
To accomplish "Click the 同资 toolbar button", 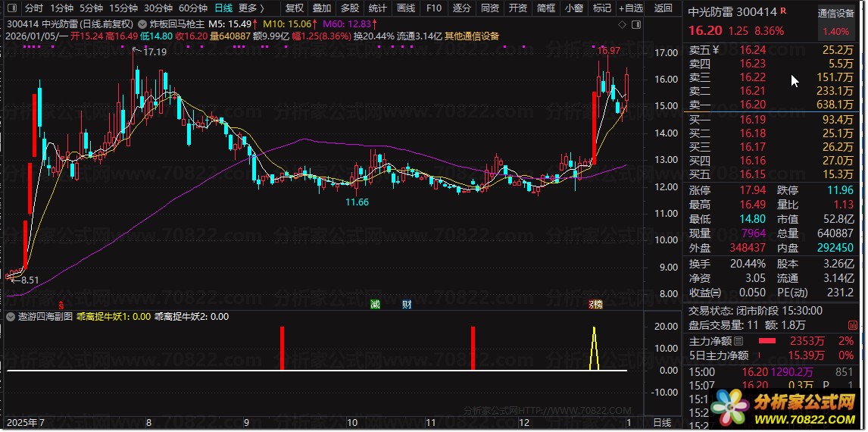I will (x=490, y=8).
